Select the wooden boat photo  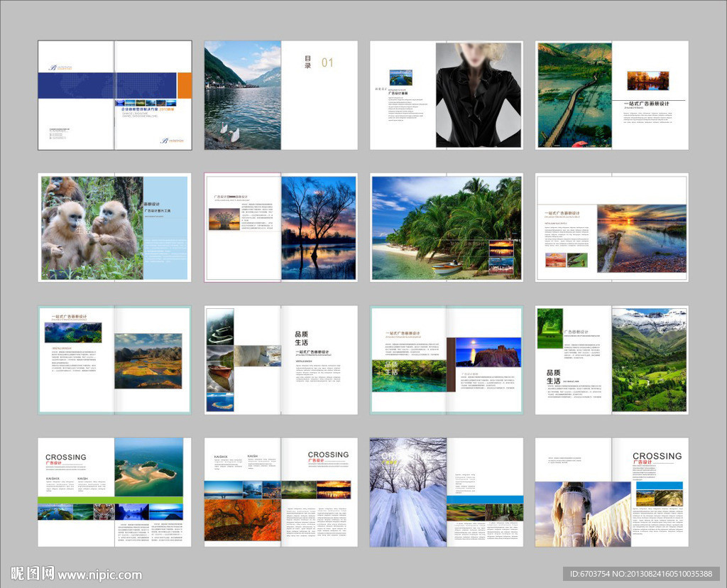tap(220, 369)
